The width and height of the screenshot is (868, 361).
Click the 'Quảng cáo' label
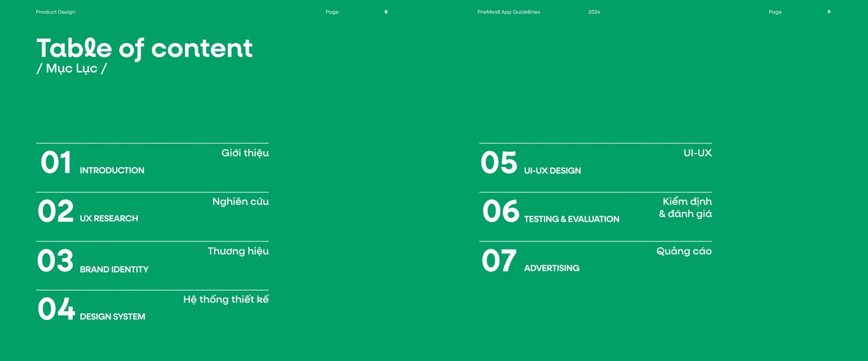click(x=684, y=251)
